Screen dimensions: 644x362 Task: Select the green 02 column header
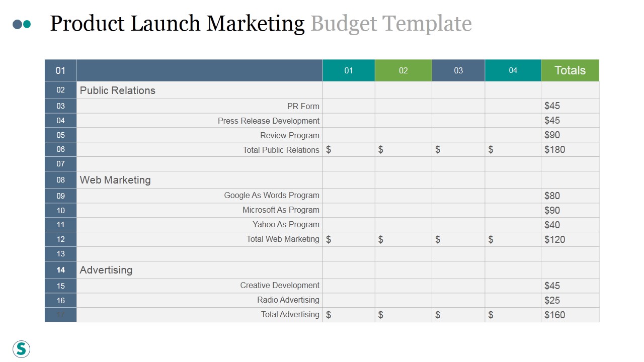404,70
